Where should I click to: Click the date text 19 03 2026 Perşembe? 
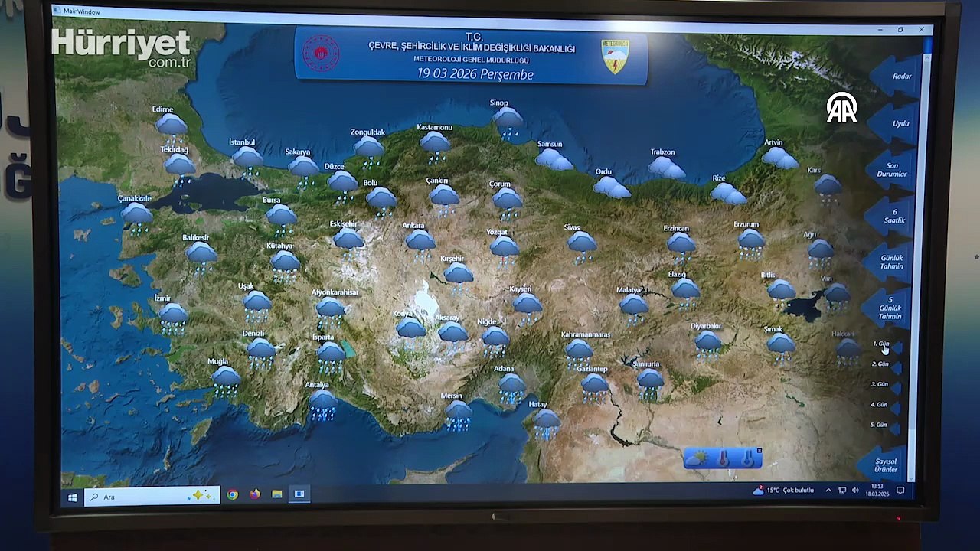(475, 74)
